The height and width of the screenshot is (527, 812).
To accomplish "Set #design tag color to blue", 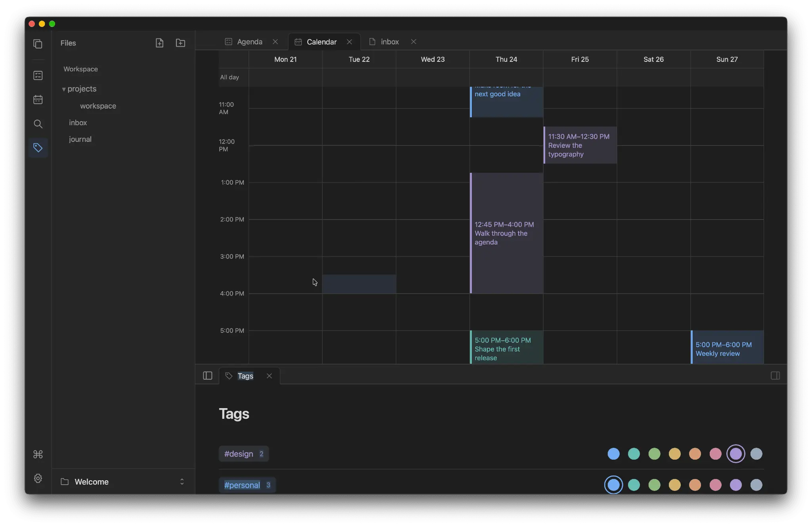I will tap(613, 454).
